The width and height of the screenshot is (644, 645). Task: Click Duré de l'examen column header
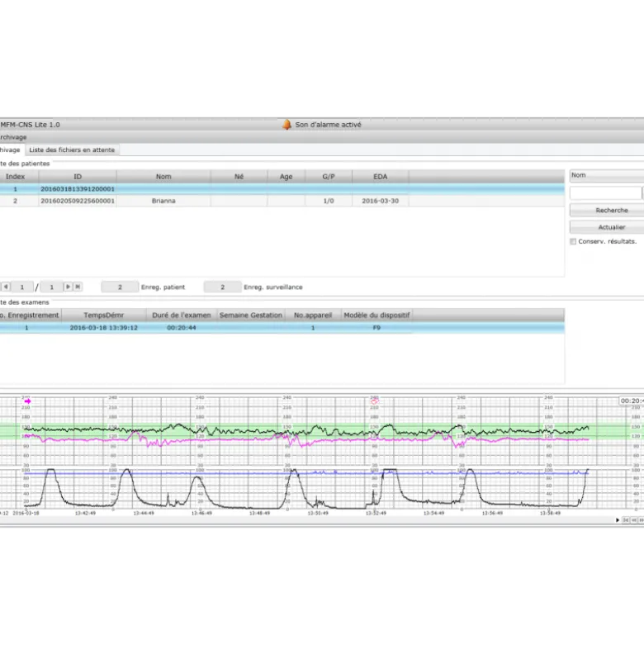pos(182,315)
